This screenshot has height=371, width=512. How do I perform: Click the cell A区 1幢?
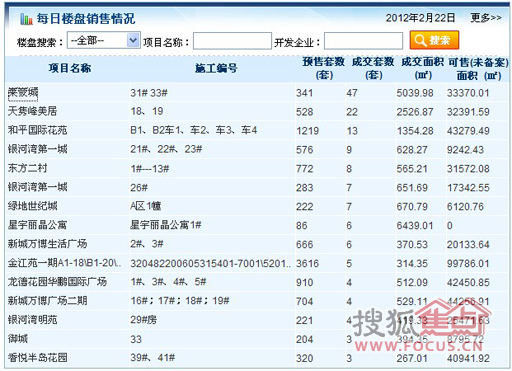point(146,206)
